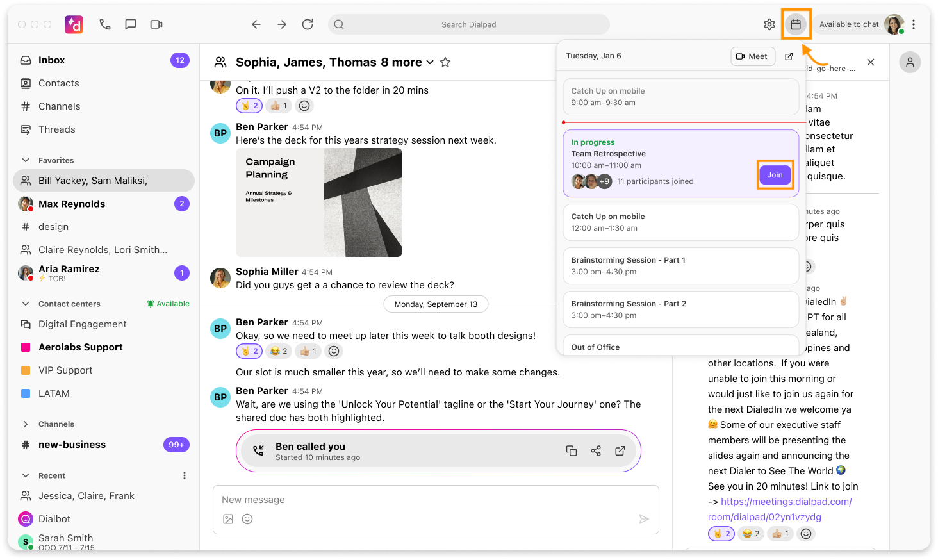Collapse the Contact centers section

click(x=26, y=304)
